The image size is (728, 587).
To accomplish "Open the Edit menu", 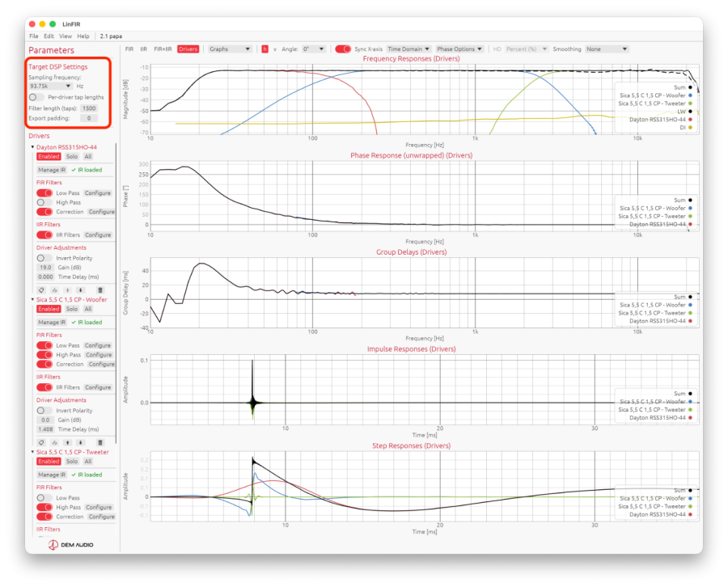I will (49, 36).
